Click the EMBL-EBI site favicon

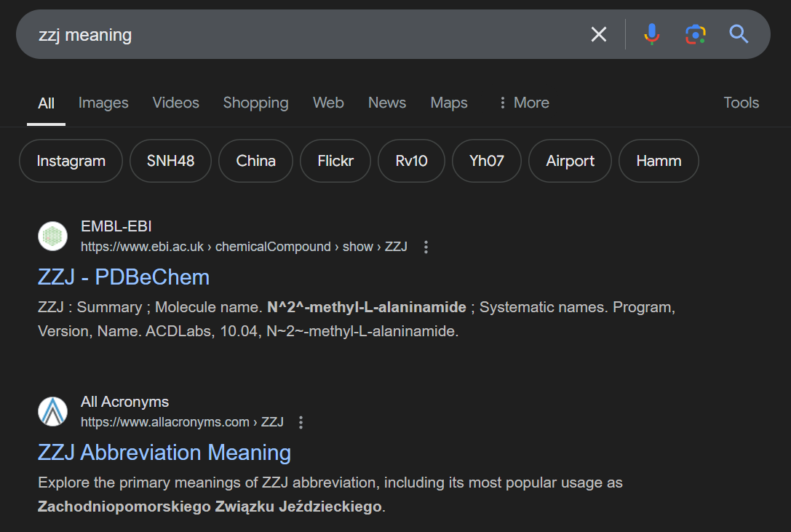click(x=52, y=236)
